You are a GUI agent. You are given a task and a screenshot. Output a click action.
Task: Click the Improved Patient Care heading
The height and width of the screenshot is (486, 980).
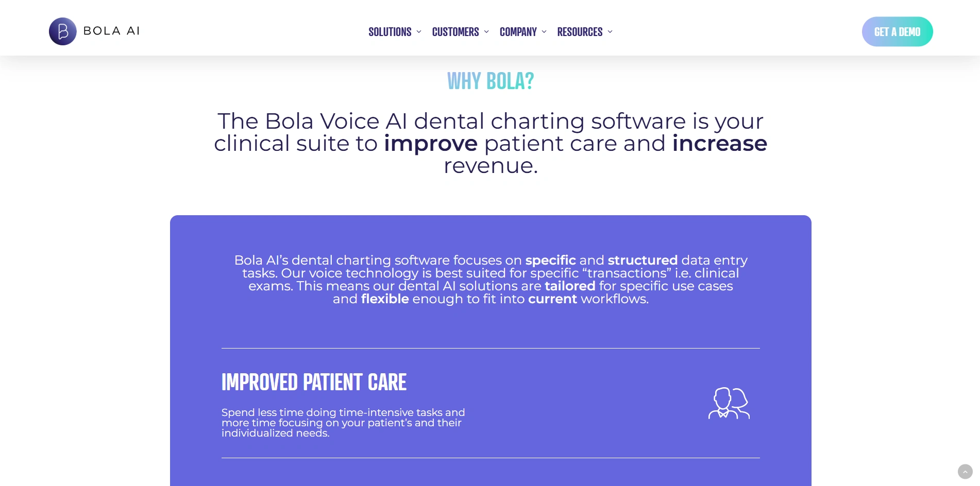tap(314, 382)
